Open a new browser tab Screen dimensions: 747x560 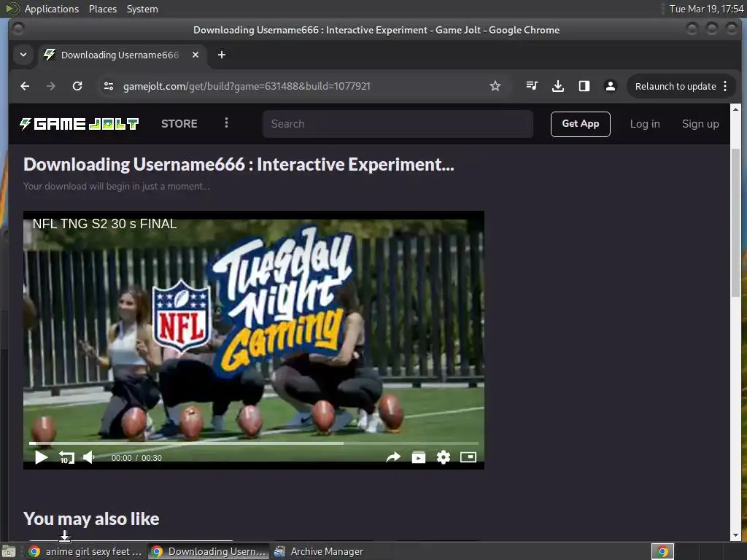pyautogui.click(x=222, y=55)
